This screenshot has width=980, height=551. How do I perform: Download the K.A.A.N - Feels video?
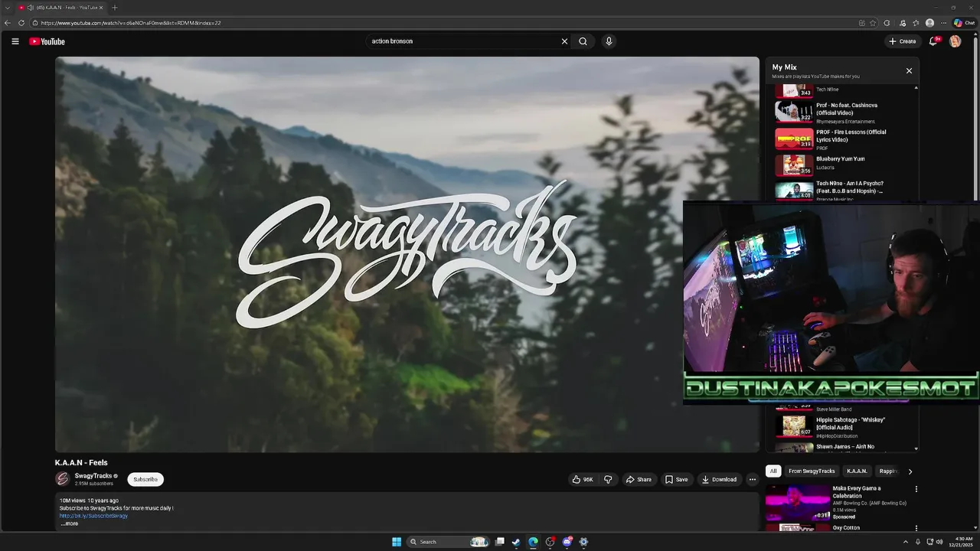[719, 480]
